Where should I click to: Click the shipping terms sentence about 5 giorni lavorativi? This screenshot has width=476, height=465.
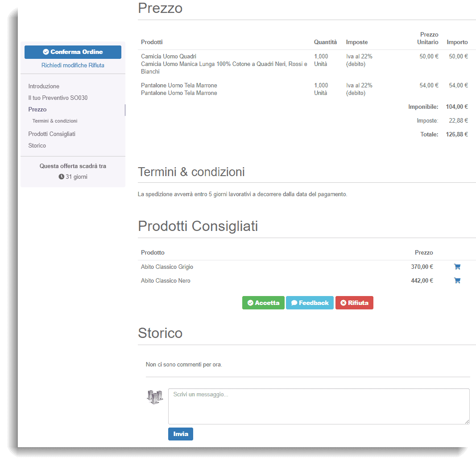tap(242, 194)
